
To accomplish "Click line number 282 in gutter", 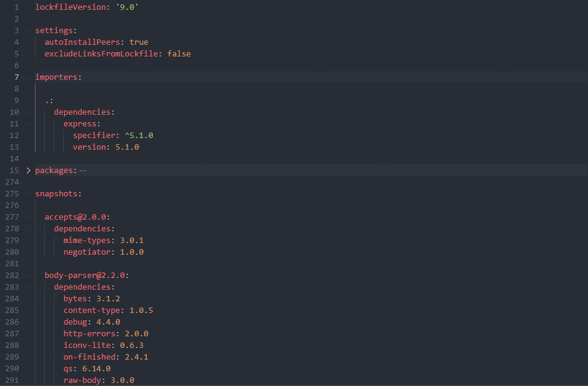I will click(x=12, y=276).
